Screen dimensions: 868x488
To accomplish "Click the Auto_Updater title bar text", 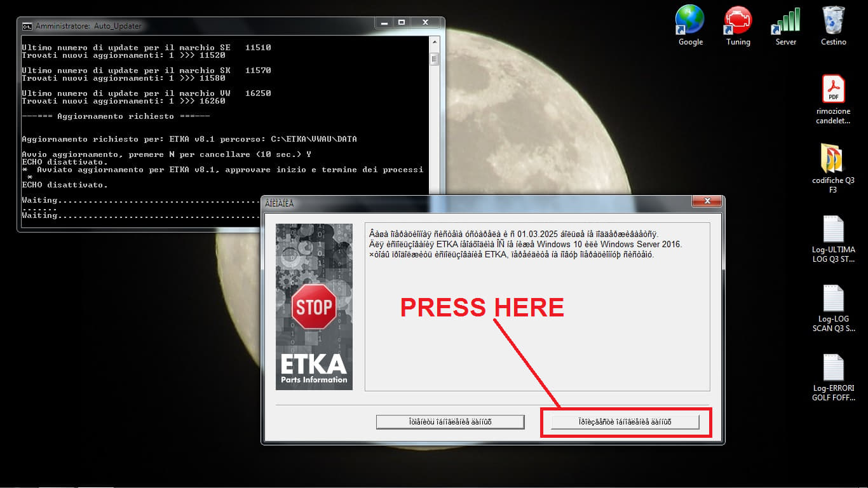I will (x=89, y=26).
